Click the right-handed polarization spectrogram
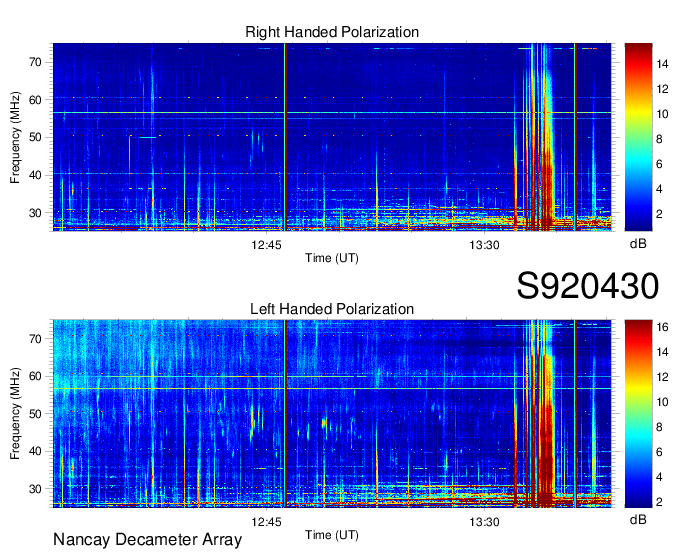 (332, 137)
